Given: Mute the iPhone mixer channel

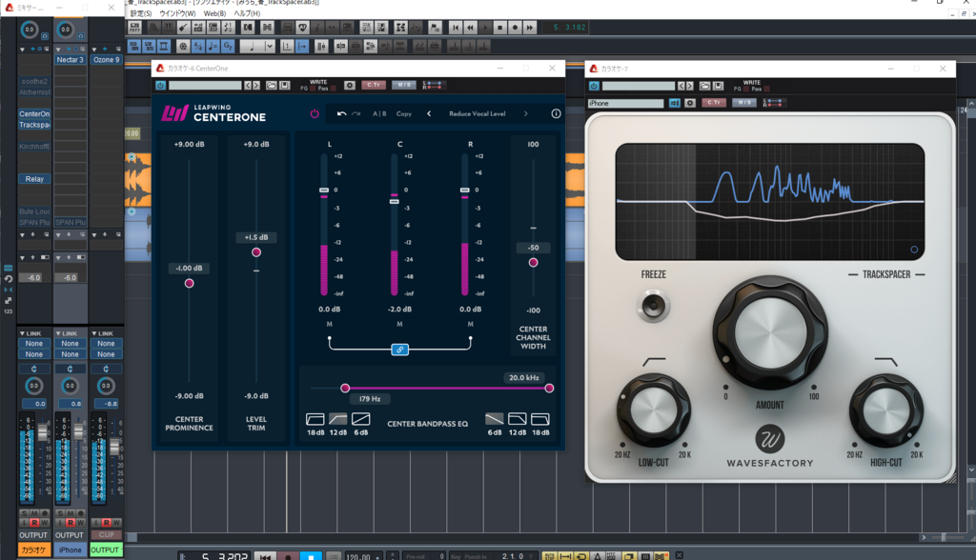Looking at the screenshot, I should pos(71,514).
